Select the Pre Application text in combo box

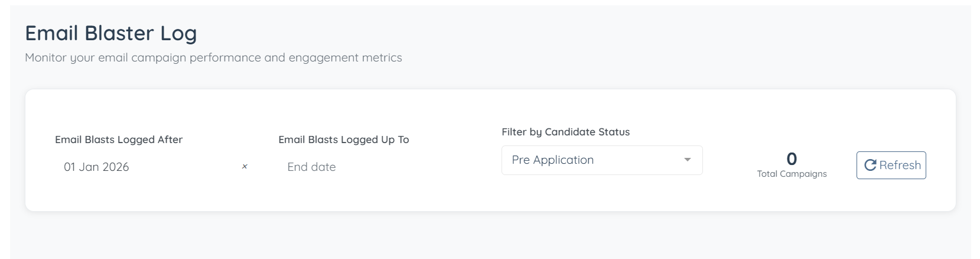coord(552,160)
